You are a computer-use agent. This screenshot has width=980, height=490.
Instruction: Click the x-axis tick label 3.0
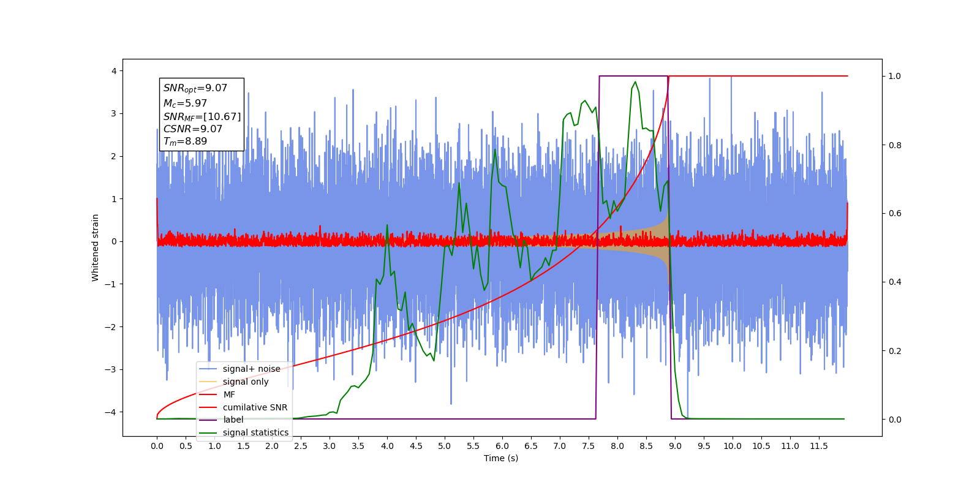pyautogui.click(x=330, y=446)
